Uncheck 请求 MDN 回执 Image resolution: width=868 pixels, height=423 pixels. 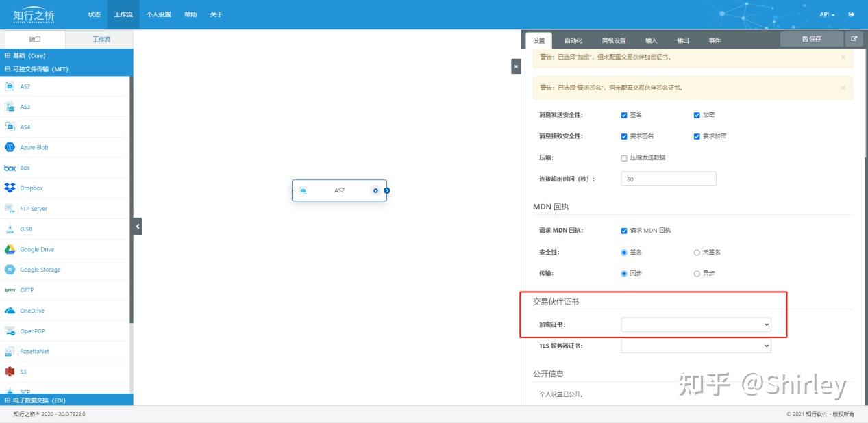624,230
